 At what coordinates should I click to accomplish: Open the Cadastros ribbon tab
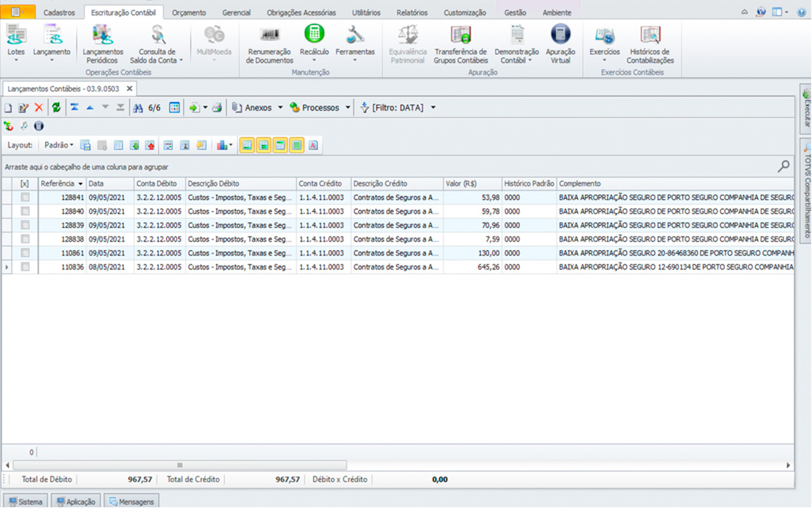pos(59,13)
